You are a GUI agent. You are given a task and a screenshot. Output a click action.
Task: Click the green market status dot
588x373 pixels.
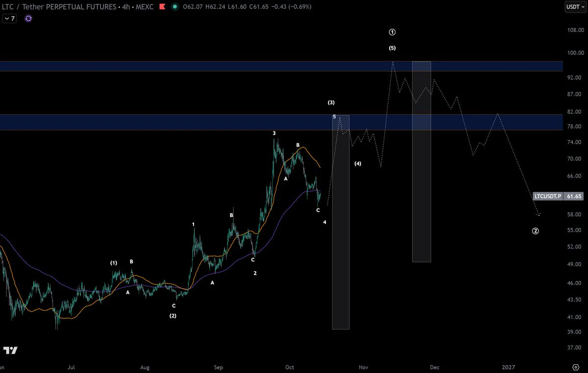tap(175, 7)
